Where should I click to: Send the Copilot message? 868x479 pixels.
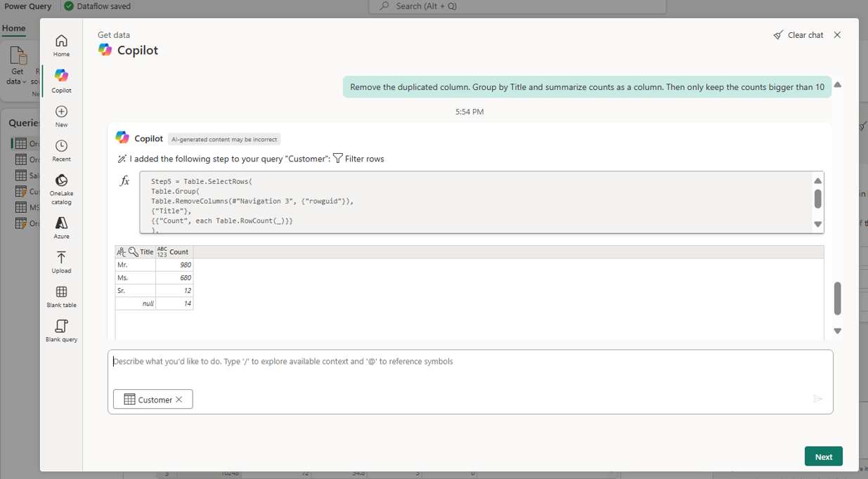tap(817, 399)
